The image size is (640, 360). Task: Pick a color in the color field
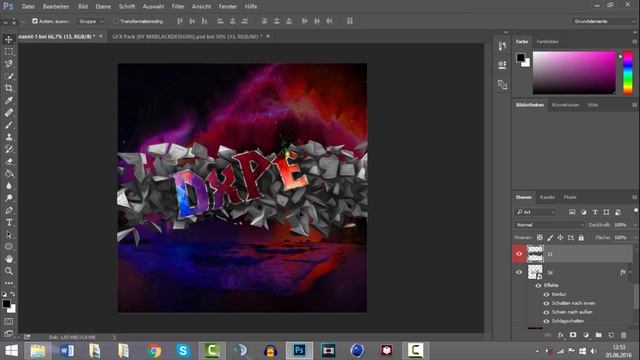[x=574, y=73]
